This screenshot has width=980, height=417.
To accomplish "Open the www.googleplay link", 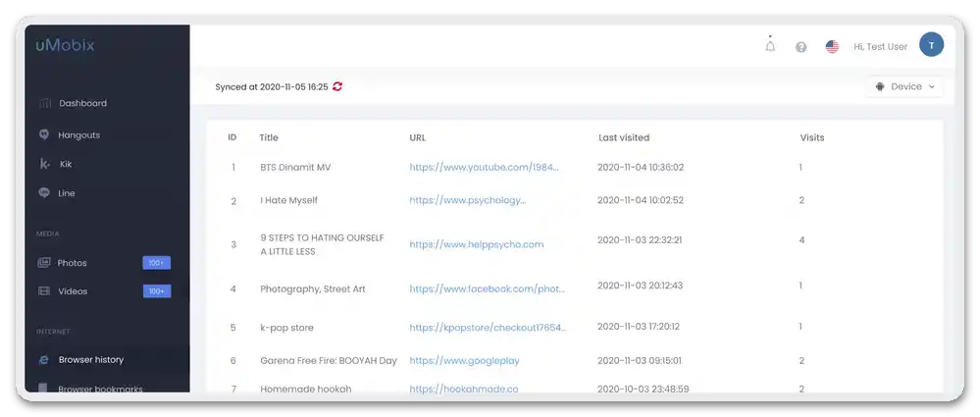I will (x=464, y=361).
